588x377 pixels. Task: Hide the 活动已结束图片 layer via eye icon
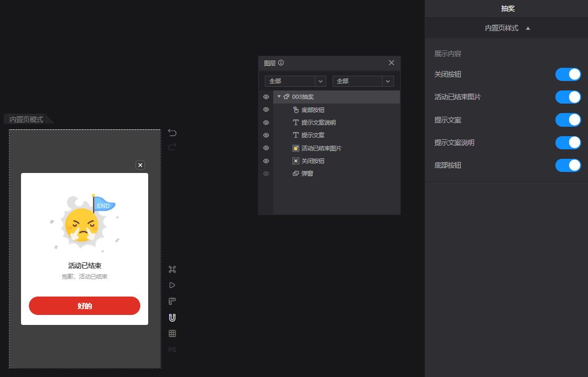(x=266, y=148)
